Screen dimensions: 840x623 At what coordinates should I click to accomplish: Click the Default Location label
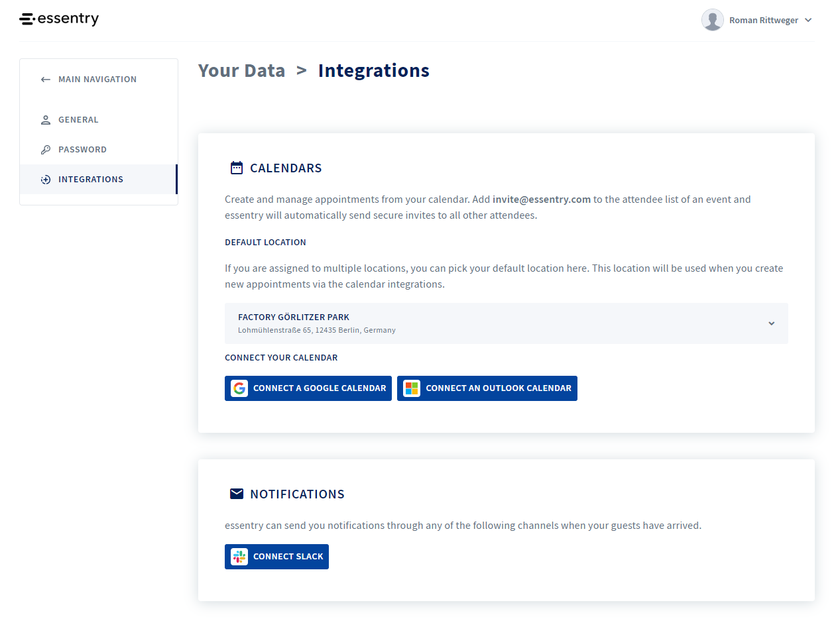point(265,243)
